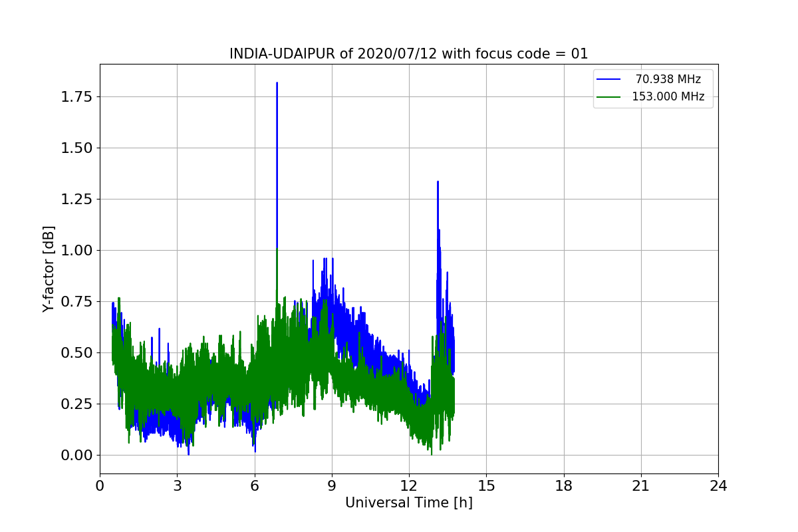
Task: Click the plot title INDIA-UDAIPUR of 2020/07/12
Action: pos(408,54)
